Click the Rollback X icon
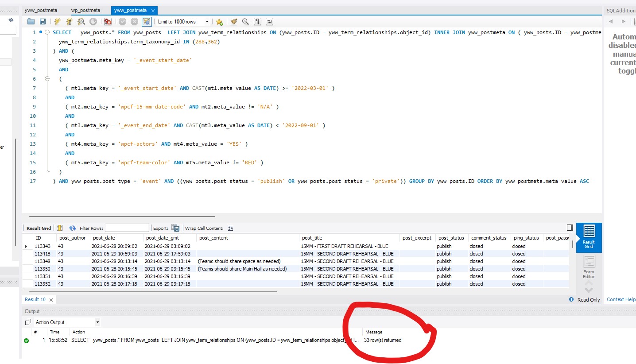636x364 pixels. point(135,22)
